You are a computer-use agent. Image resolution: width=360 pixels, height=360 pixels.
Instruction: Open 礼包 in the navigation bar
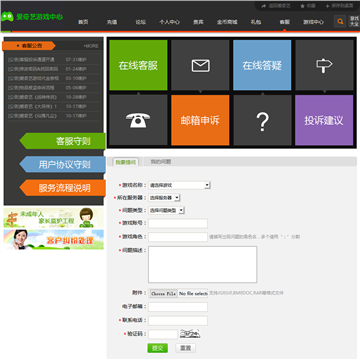pos(256,22)
